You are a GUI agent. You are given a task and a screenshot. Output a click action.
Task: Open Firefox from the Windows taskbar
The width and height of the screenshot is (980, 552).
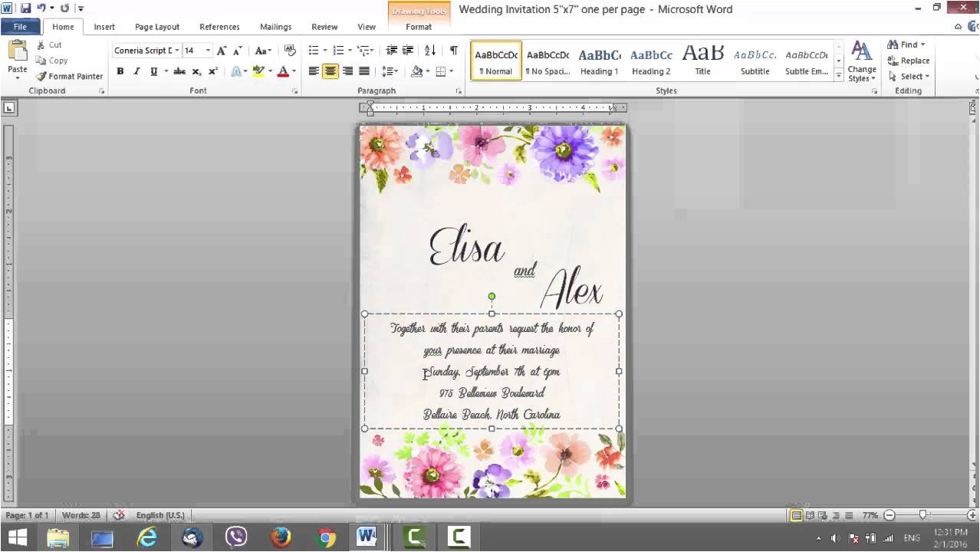click(281, 538)
